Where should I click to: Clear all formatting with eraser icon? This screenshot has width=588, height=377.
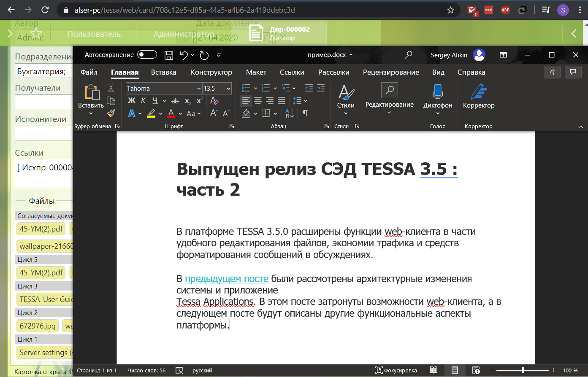point(214,100)
